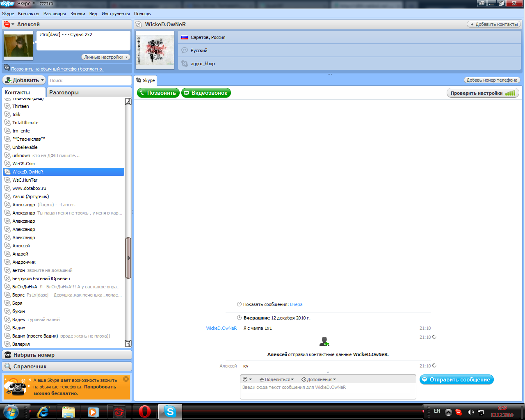Click Добавить контакты button
The width and height of the screenshot is (525, 420).
click(x=494, y=24)
